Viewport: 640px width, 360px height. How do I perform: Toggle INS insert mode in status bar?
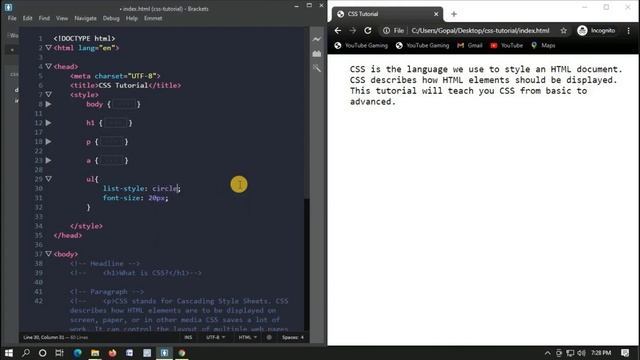coord(188,338)
